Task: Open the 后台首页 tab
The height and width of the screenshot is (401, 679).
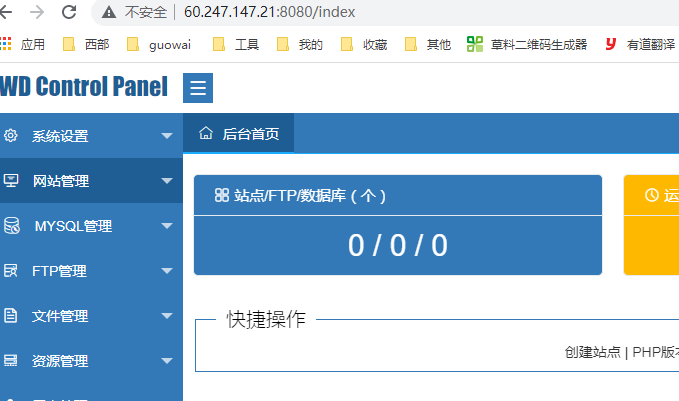Action: 250,134
